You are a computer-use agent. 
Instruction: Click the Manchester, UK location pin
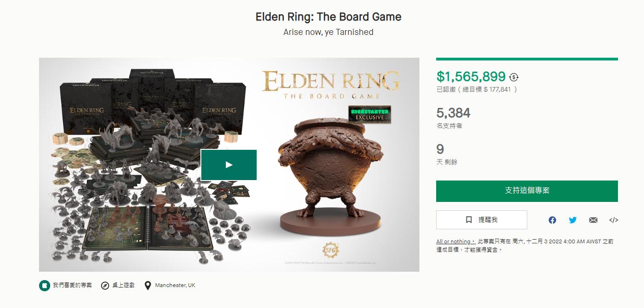pos(148,285)
